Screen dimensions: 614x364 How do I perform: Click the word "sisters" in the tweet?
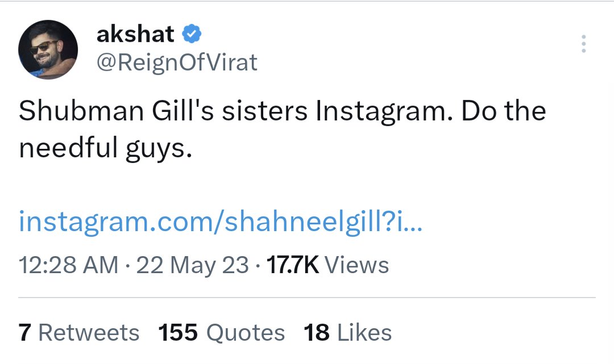click(x=265, y=112)
